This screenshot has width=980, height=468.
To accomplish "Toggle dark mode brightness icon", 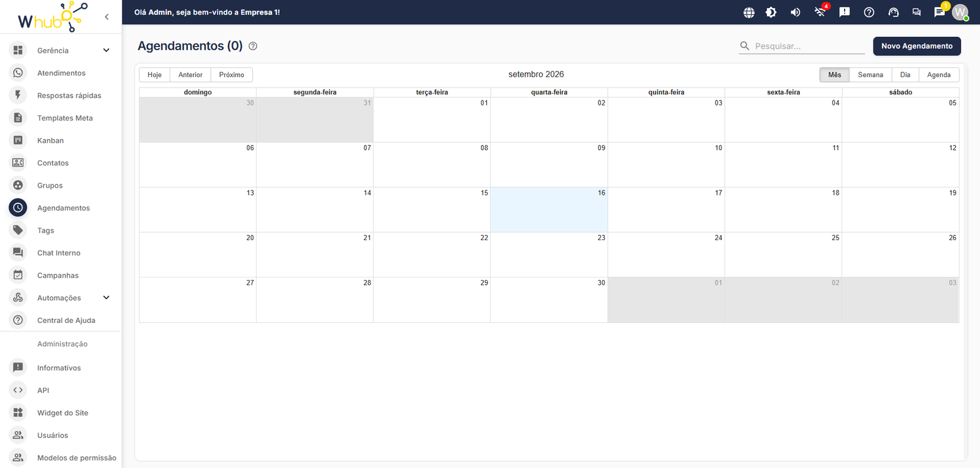I will pos(771,12).
